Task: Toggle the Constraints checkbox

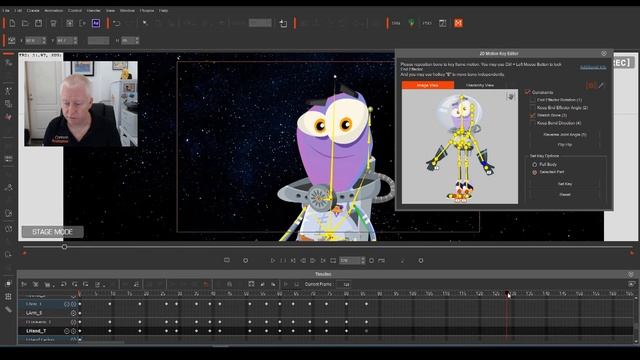Action: pyautogui.click(x=527, y=92)
